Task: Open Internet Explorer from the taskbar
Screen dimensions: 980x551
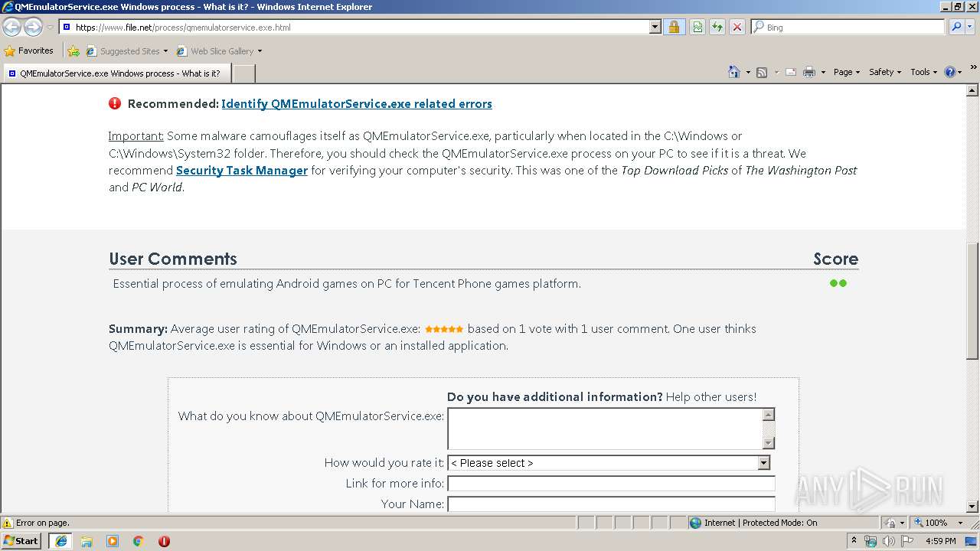Action: pyautogui.click(x=60, y=541)
